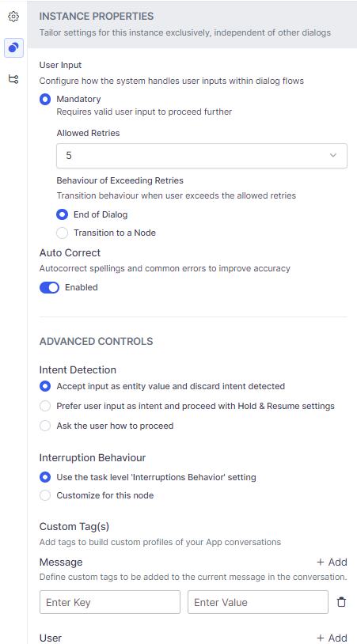This screenshot has height=644, width=357.
Task: Choose End of Dialog radio option
Action: 62,214
